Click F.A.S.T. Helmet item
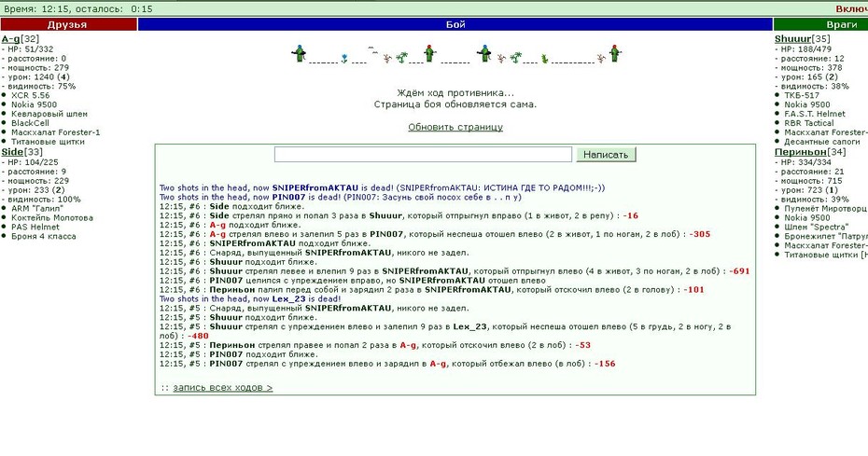The height and width of the screenshot is (456, 868). [815, 114]
